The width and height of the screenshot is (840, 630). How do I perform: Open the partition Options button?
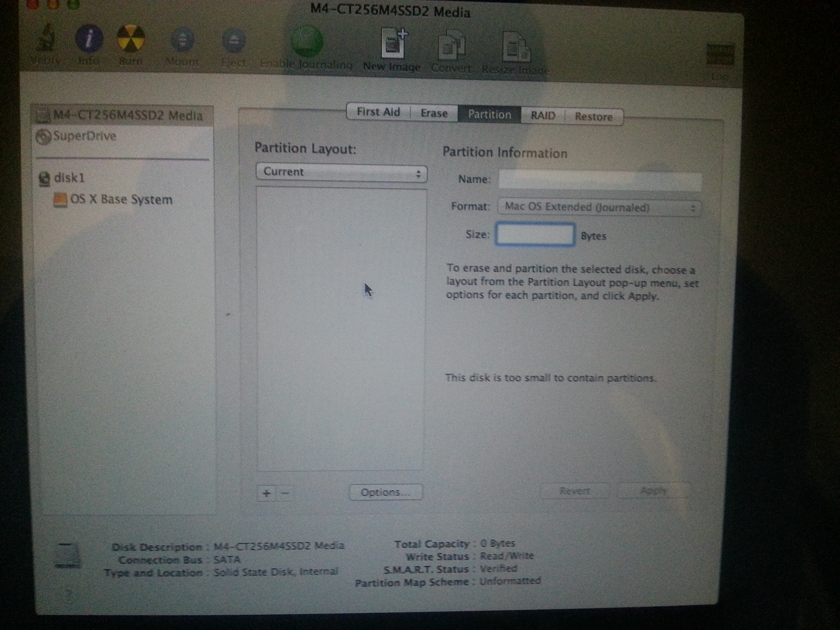386,492
